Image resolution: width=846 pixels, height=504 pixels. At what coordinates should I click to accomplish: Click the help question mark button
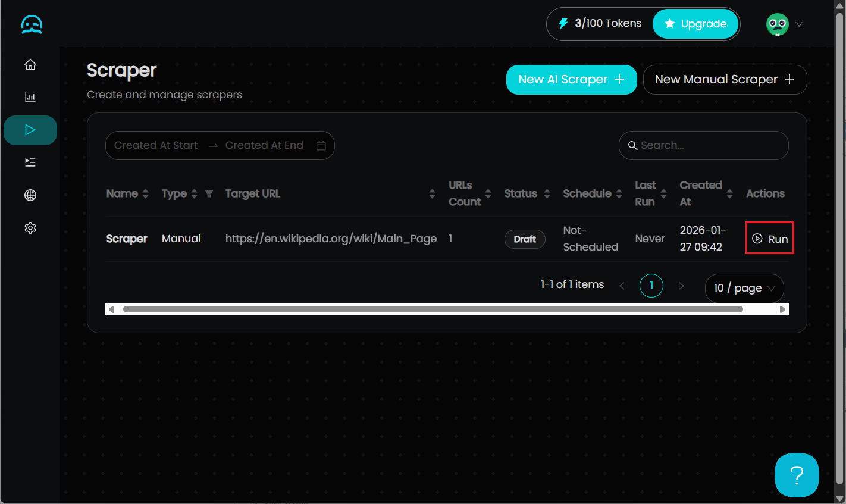tap(796, 475)
